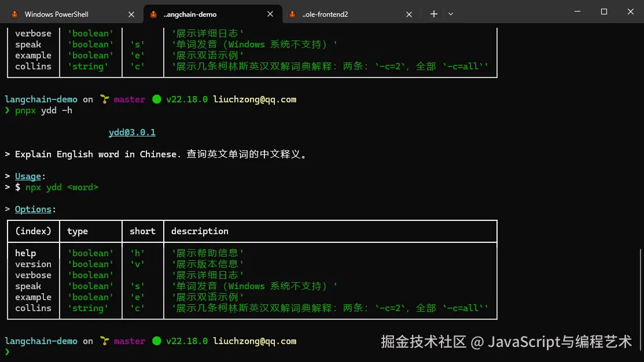Click 'master' on the last prompt line
Screen dimensions: 644x362
click(130, 341)
